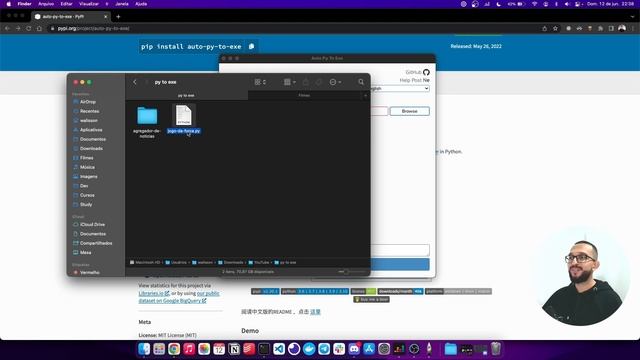
Task: Close the auto-py-to-exe browser tab
Action: click(x=105, y=17)
